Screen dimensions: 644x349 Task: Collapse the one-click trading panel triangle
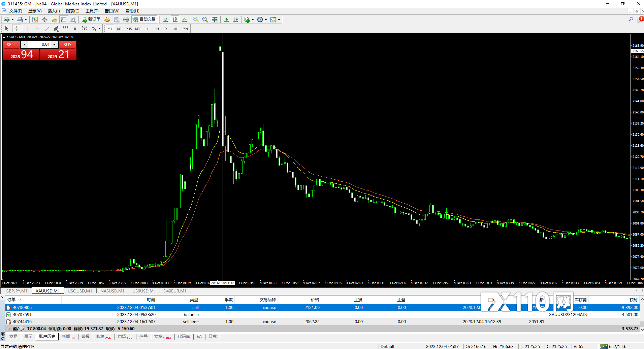click(4, 37)
